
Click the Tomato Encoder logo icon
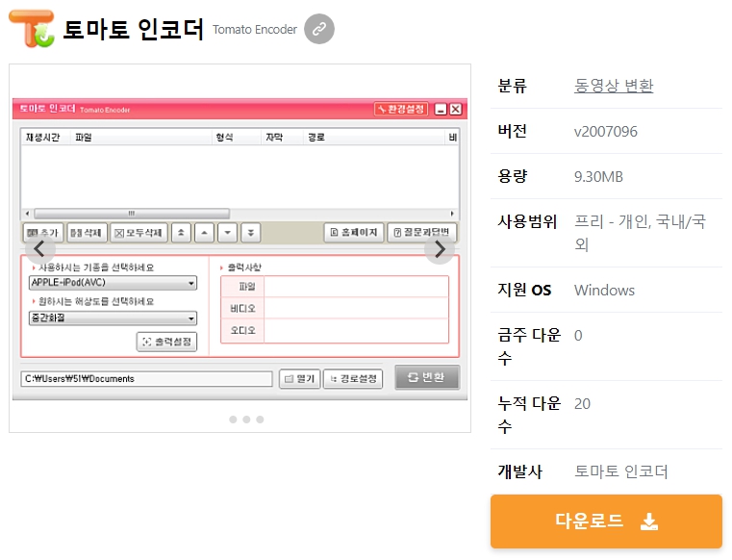tap(32, 29)
